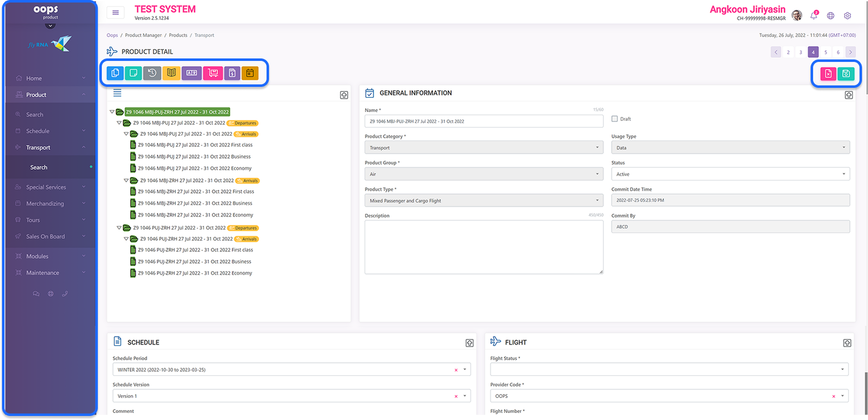
Task: Open the Status dropdown
Action: [730, 174]
